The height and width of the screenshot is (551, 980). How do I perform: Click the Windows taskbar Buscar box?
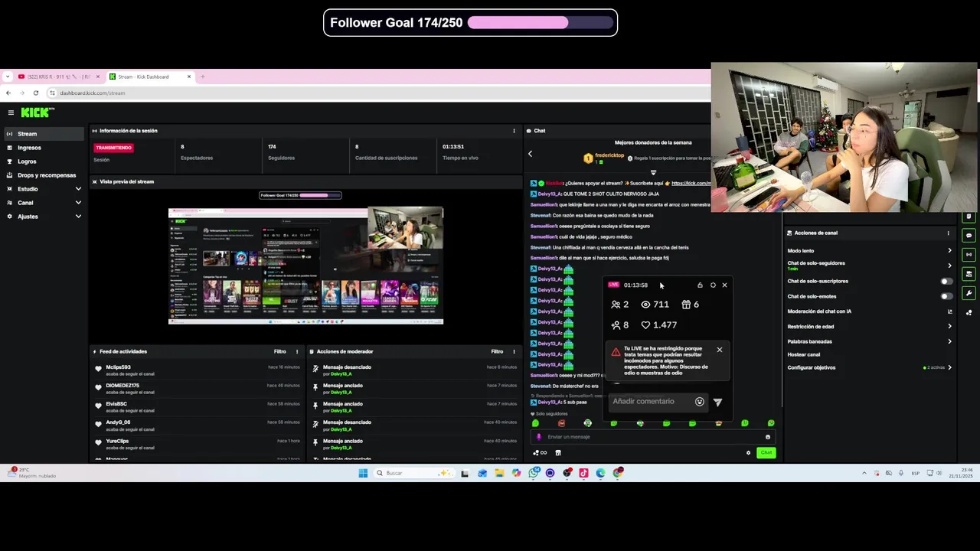pos(413,473)
